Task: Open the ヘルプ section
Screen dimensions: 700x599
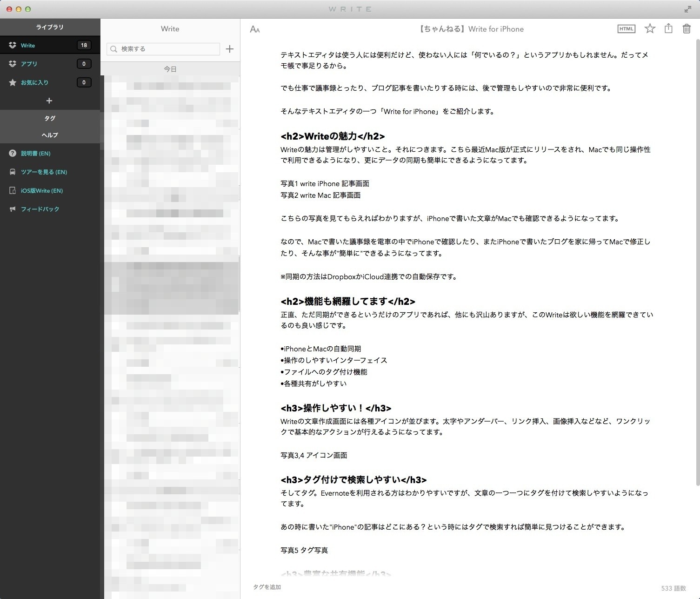Action: coord(50,135)
